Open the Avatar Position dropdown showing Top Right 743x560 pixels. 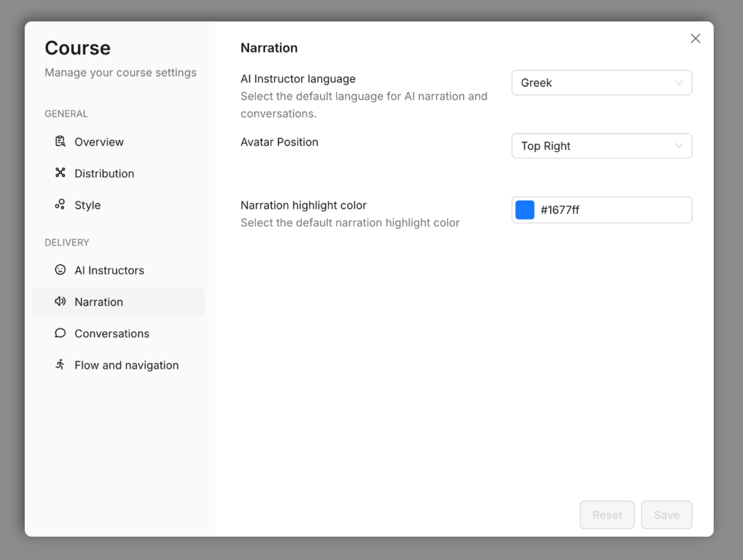602,146
